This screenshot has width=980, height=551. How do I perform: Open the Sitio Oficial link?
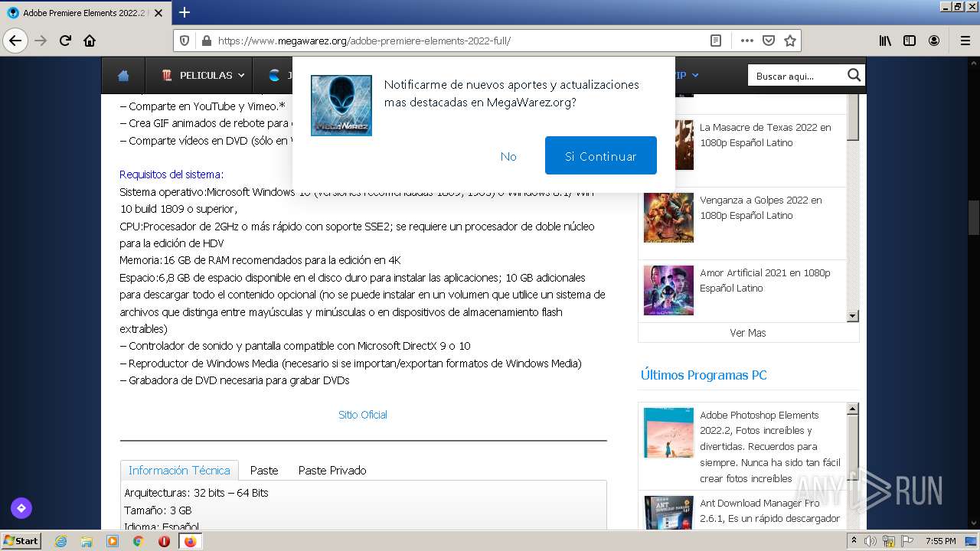tap(363, 415)
